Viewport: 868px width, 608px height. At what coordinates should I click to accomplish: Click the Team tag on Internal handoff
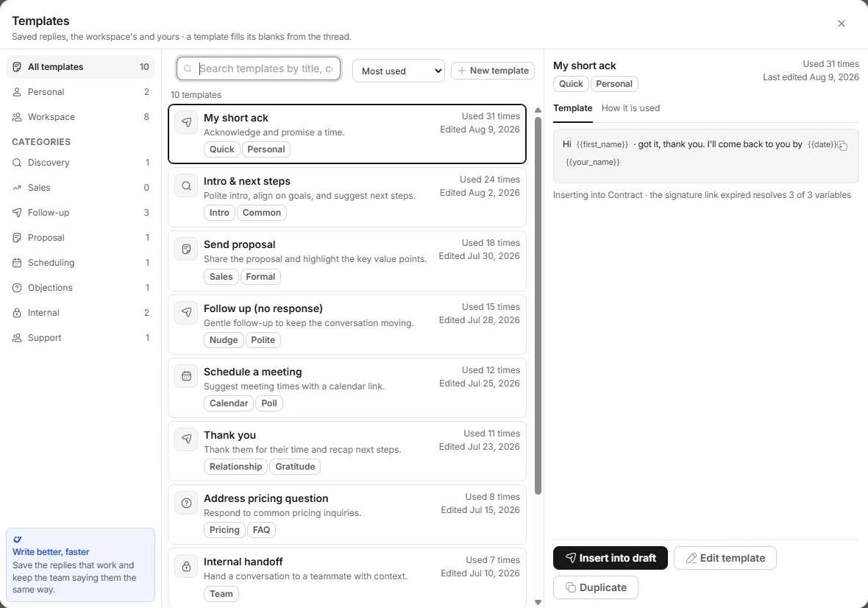(221, 594)
